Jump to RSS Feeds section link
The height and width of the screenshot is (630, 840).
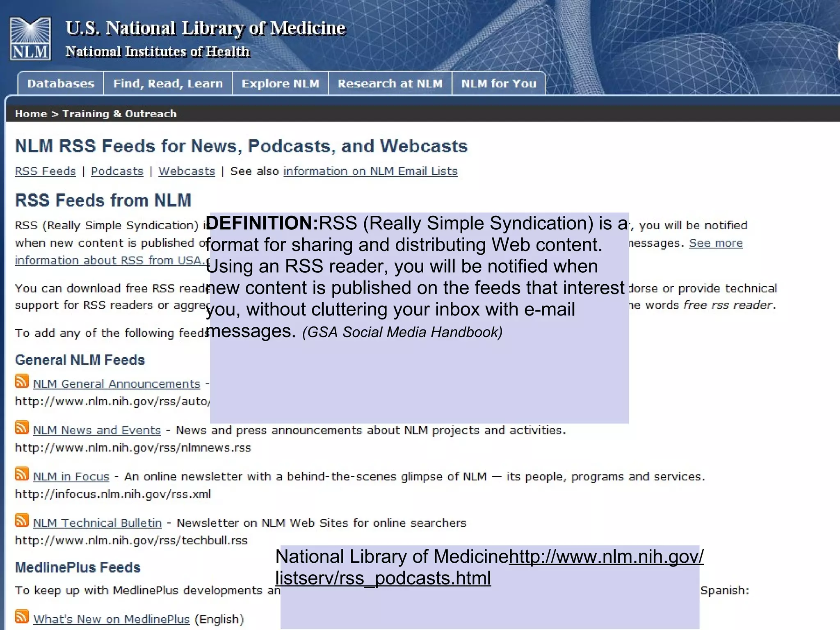(x=46, y=171)
